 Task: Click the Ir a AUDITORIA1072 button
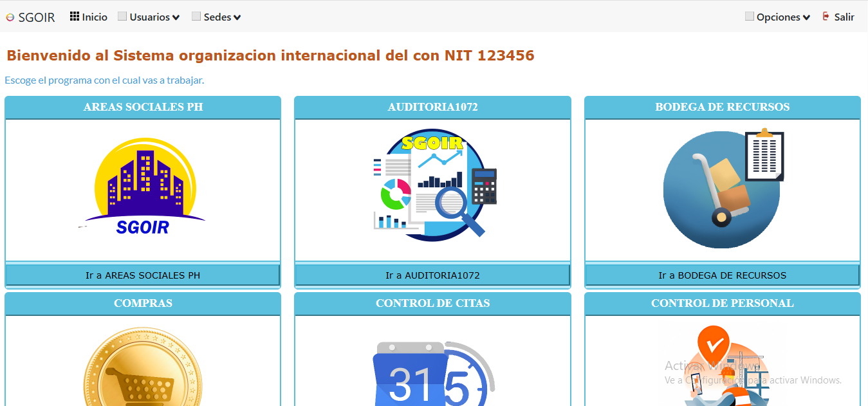click(432, 275)
